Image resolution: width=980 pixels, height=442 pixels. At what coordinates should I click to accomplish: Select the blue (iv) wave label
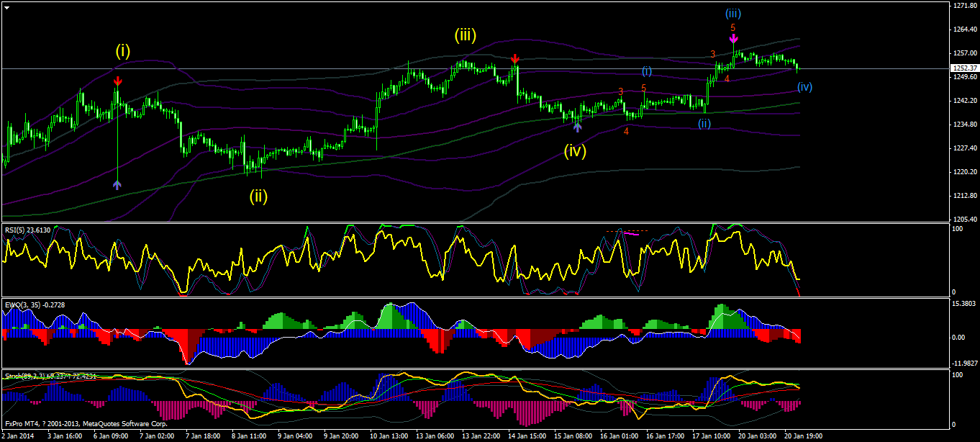(804, 87)
